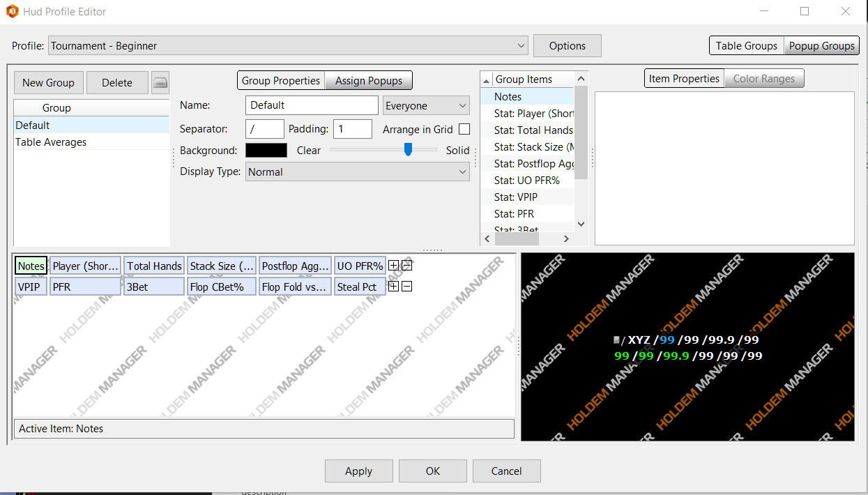Click Group Items scrollbar up arrow
The width and height of the screenshot is (868, 495).
pyautogui.click(x=581, y=78)
